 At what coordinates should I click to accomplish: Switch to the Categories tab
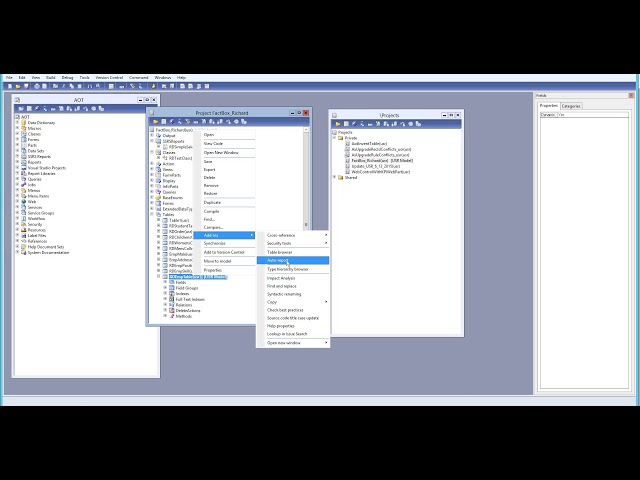[x=571, y=106]
